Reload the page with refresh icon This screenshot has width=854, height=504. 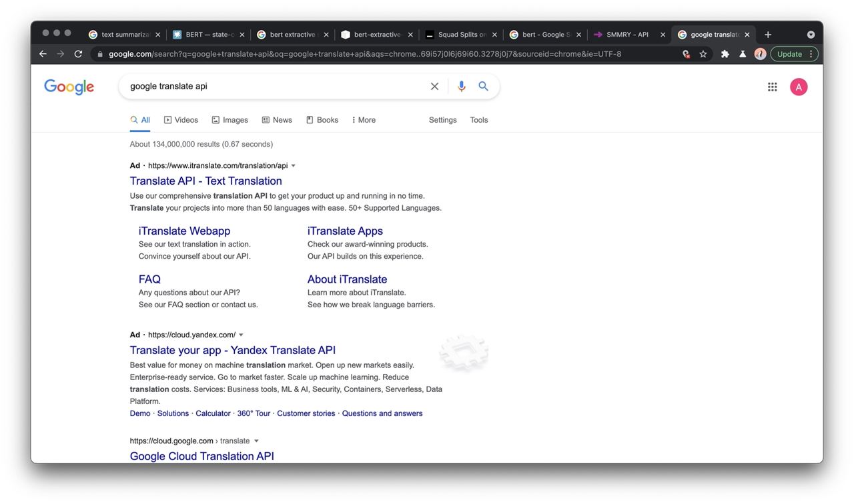pos(78,54)
